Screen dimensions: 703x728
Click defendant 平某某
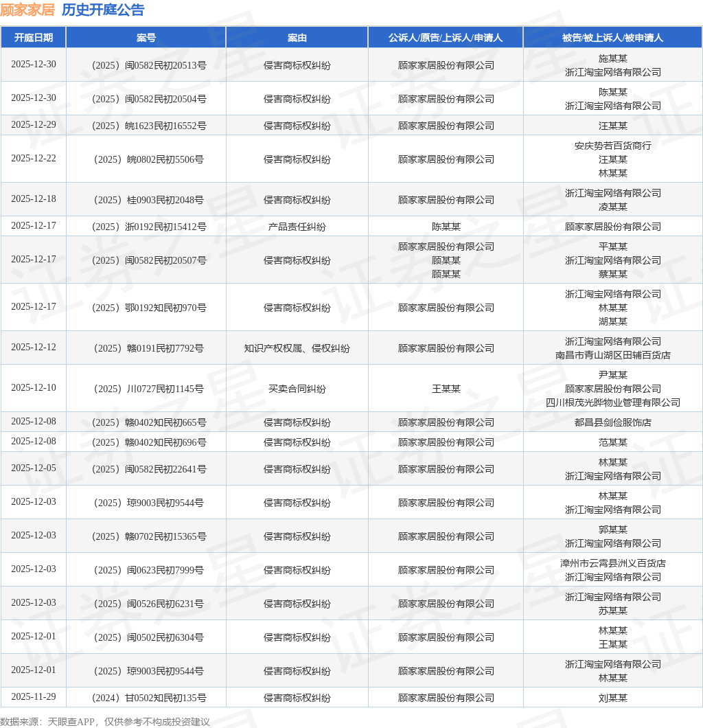tap(612, 247)
